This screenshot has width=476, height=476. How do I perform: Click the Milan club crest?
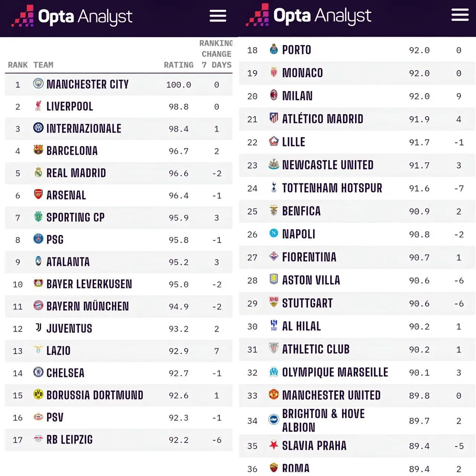pos(274,95)
